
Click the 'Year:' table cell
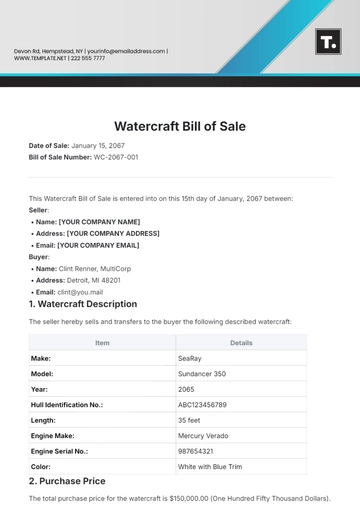coord(102,389)
